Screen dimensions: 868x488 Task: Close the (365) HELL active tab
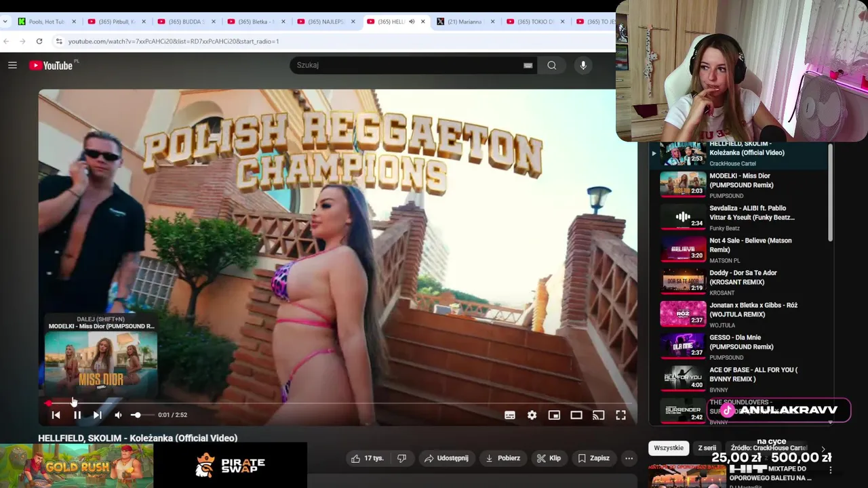[x=423, y=22]
